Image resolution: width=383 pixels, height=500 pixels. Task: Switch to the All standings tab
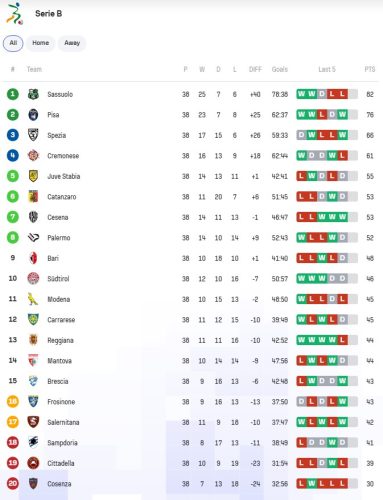pyautogui.click(x=13, y=43)
